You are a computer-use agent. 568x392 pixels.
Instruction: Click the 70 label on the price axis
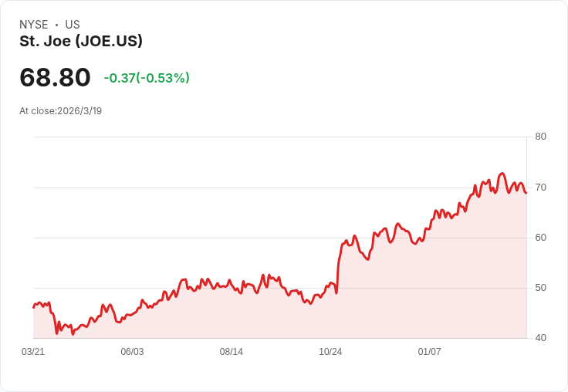tap(540, 188)
